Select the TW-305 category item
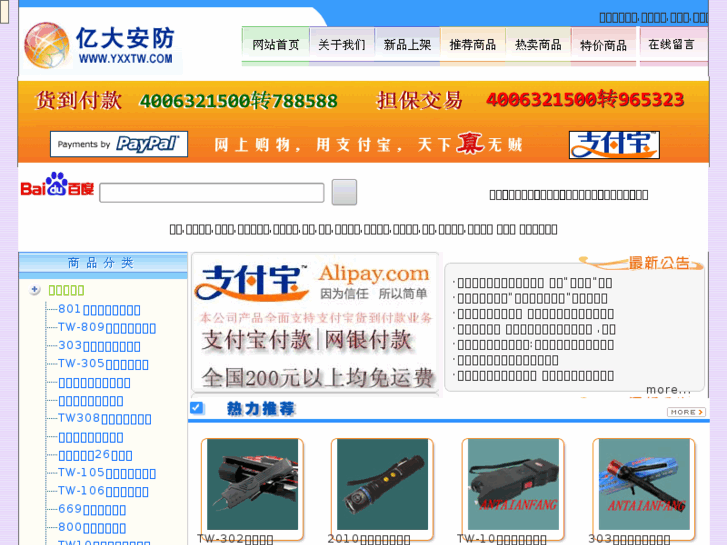This screenshot has height=545, width=727. coord(103,364)
